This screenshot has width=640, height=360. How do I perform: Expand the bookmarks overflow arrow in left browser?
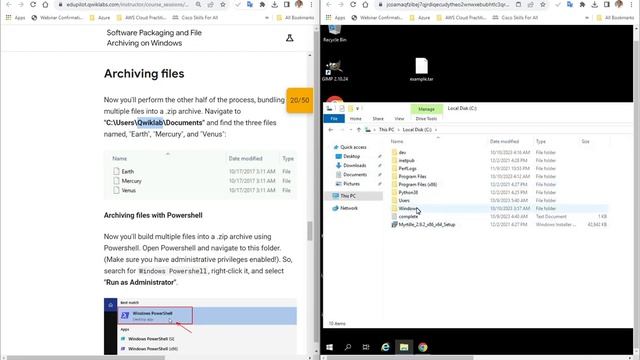coord(267,18)
